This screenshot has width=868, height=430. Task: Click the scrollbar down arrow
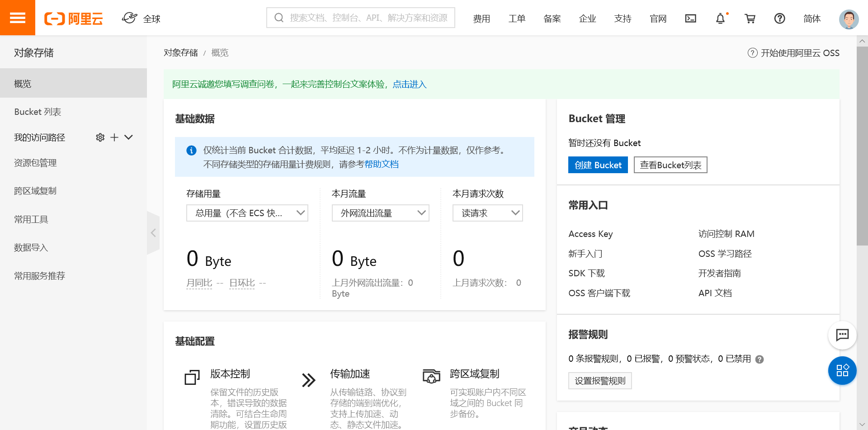(862, 425)
